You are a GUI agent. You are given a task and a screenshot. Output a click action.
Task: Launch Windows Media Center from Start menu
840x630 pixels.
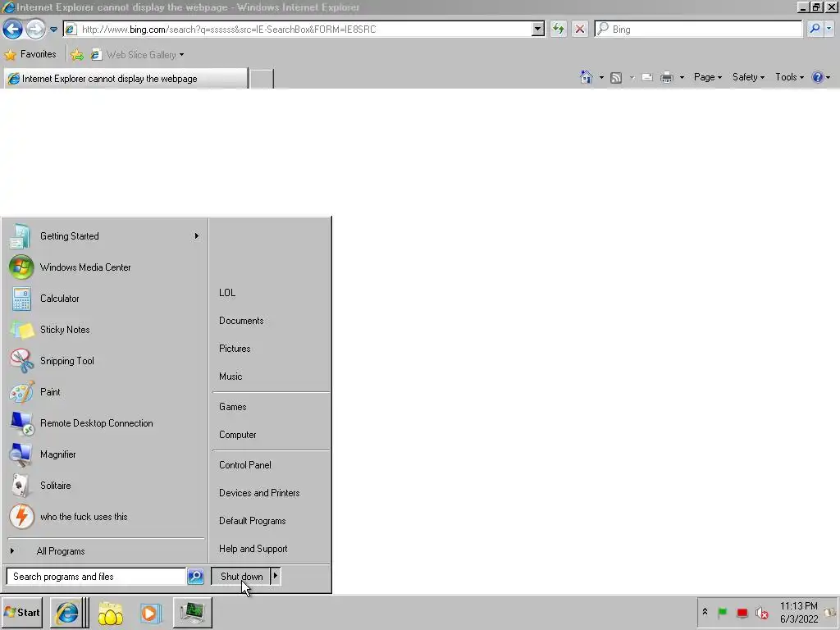(106, 267)
